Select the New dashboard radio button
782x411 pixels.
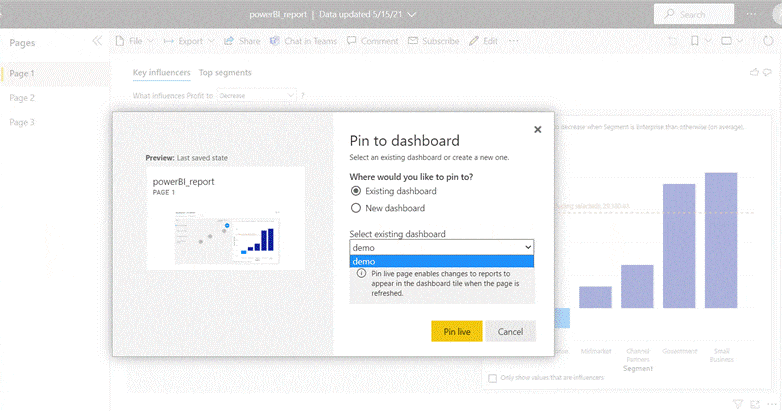tap(356, 208)
